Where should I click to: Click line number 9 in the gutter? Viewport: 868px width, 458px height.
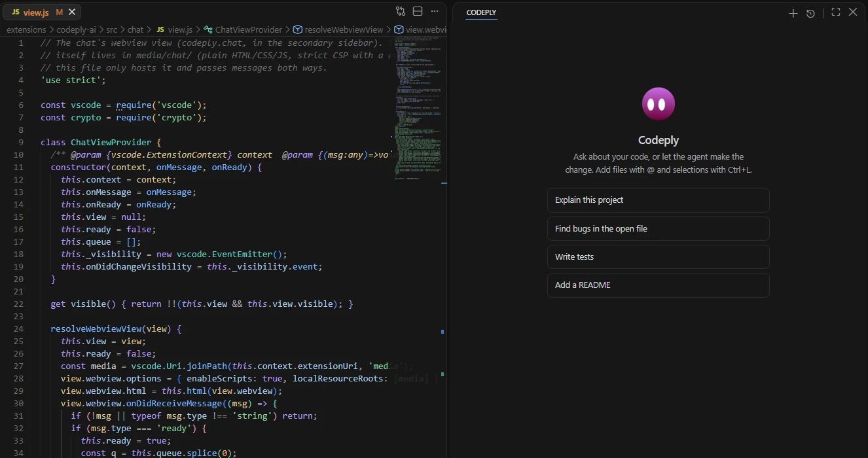[x=21, y=142]
